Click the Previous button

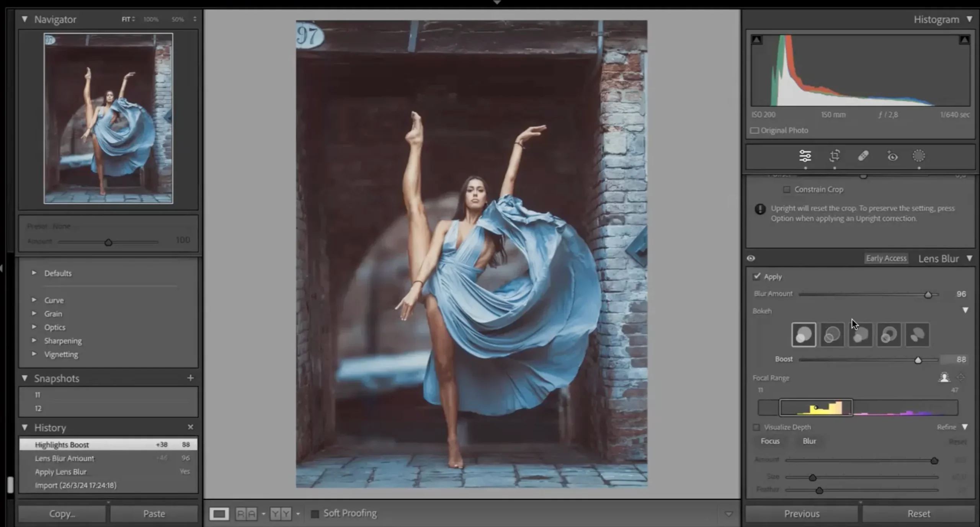click(802, 513)
